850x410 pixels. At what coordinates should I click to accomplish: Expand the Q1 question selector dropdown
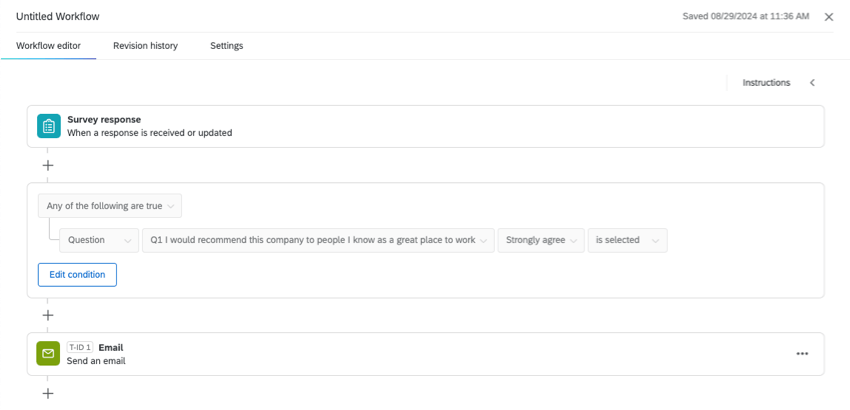pos(318,240)
